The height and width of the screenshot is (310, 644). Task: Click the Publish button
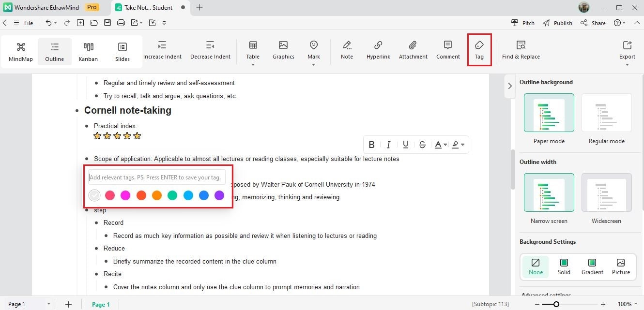coord(558,23)
